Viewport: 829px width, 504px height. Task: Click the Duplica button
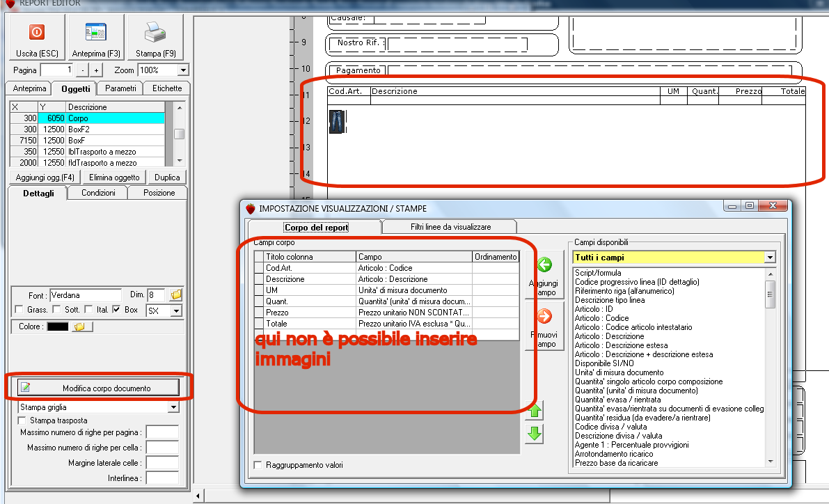coord(167,178)
